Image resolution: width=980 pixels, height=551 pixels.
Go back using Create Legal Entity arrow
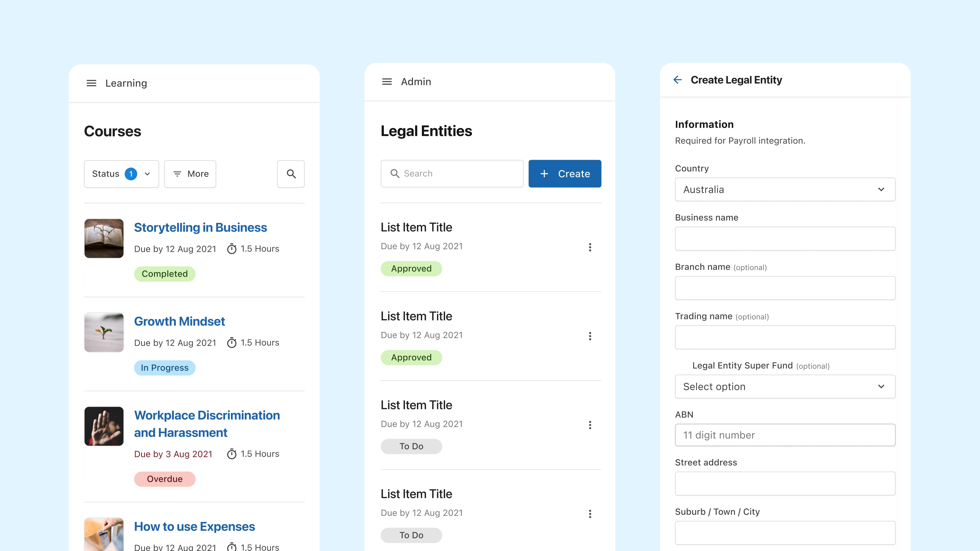coord(678,80)
